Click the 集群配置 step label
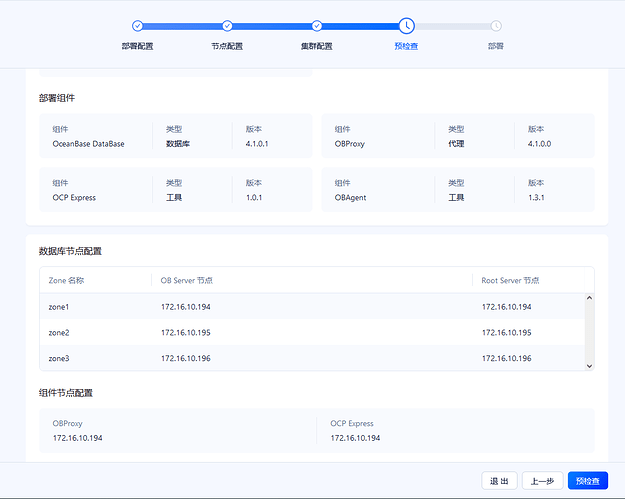 [317, 46]
